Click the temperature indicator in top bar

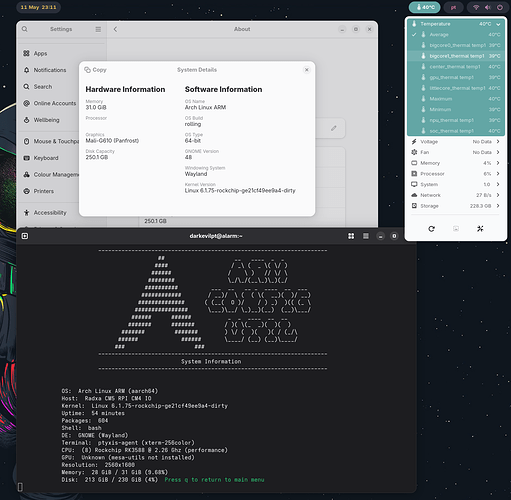424,7
